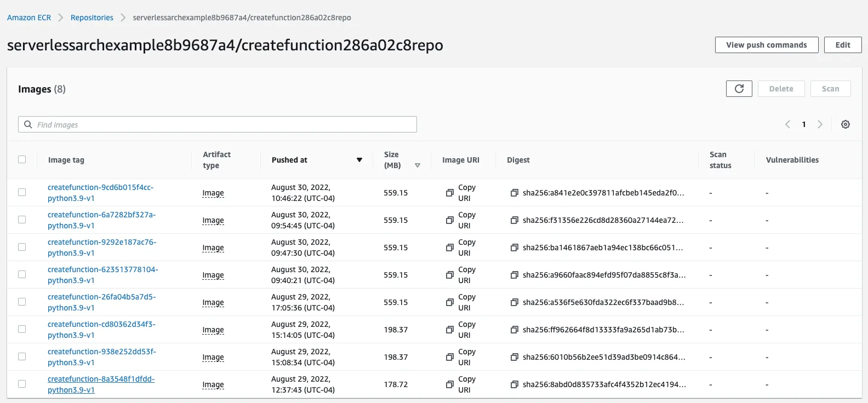
Task: Copy digest icon for sha256:ff962664f8d13333
Action: [x=514, y=330]
